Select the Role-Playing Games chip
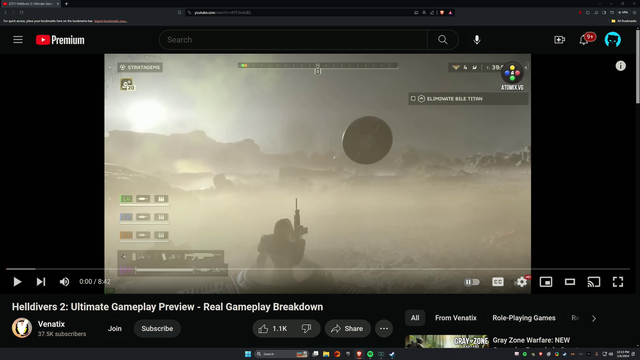The image size is (640, 360). point(524,318)
